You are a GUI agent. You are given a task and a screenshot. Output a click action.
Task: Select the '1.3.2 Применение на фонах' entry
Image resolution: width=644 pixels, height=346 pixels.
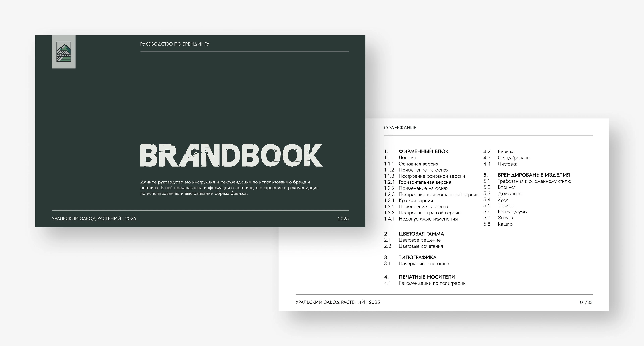(x=416, y=207)
